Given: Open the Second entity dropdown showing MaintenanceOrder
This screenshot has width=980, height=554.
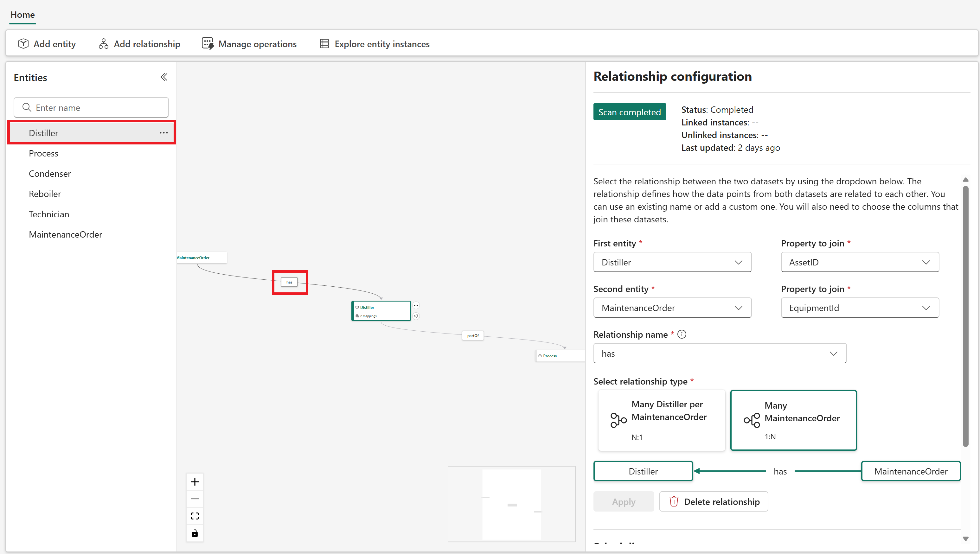Looking at the screenshot, I should (672, 308).
